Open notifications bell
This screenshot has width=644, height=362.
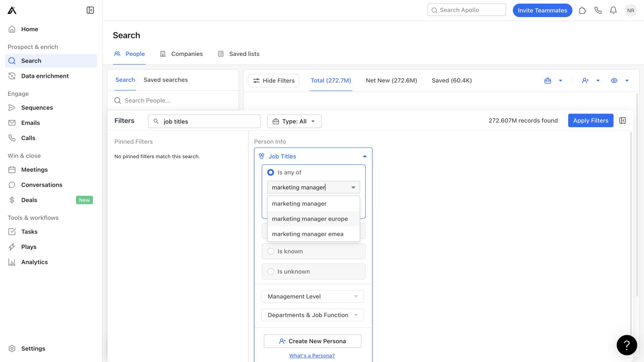pos(613,10)
